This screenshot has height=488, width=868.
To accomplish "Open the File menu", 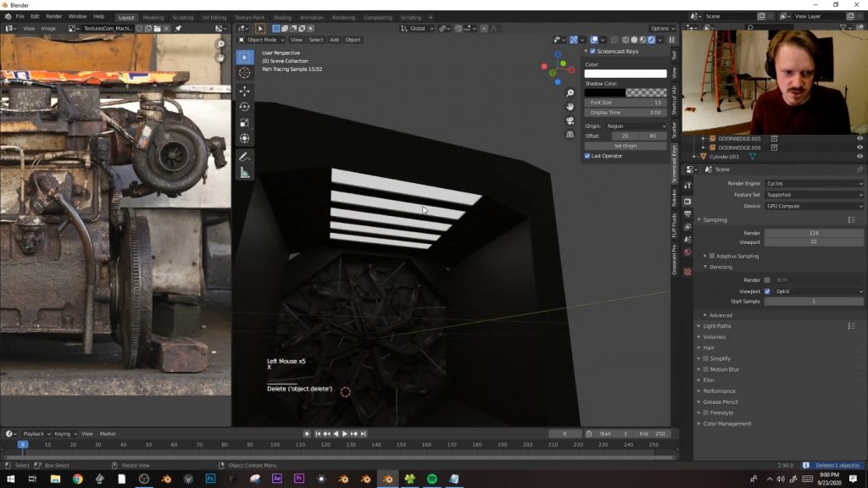I will 20,17.
